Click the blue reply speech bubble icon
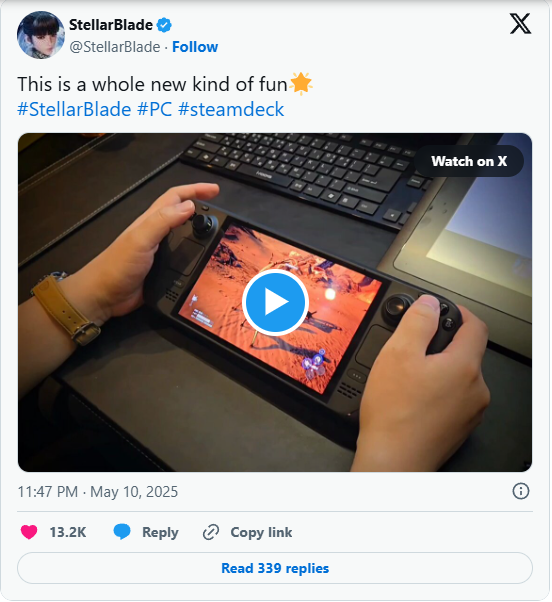This screenshot has width=552, height=602. click(122, 532)
